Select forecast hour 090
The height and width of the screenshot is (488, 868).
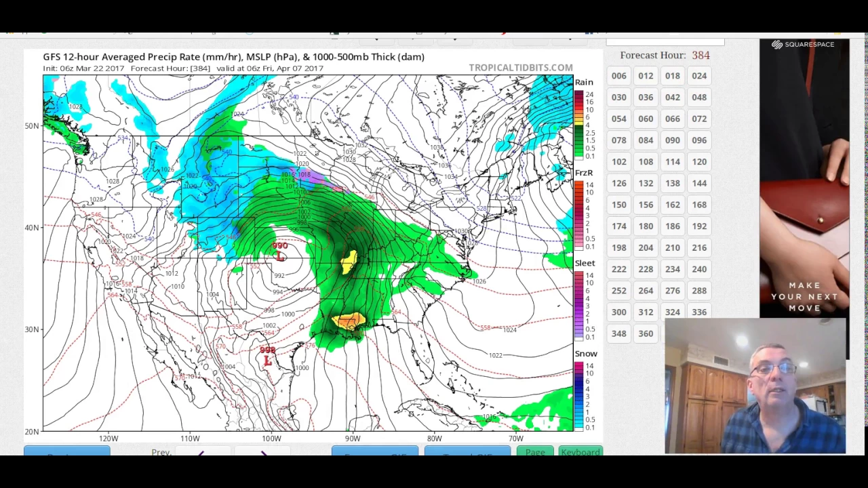click(672, 140)
